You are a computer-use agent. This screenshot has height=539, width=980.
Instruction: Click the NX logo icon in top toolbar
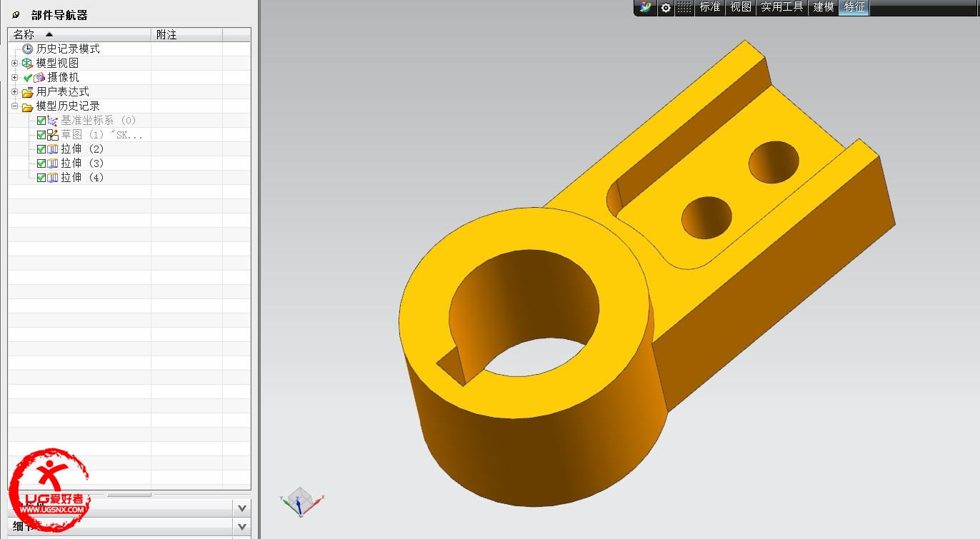(646, 7)
